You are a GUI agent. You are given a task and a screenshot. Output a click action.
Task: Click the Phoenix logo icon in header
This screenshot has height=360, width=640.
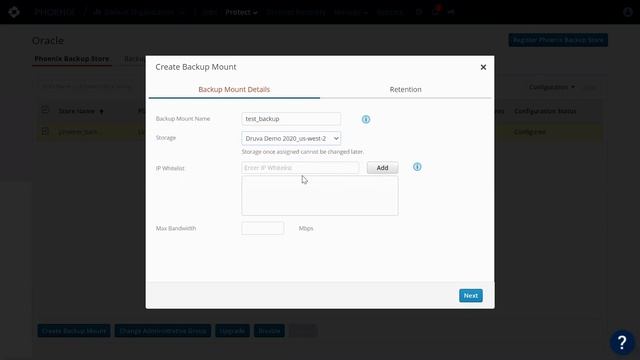[14, 12]
